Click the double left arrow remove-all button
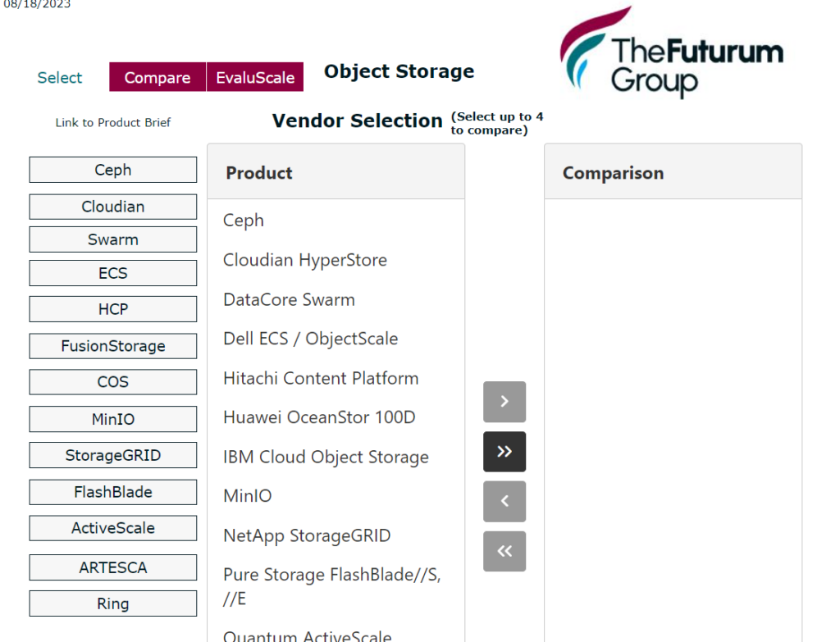Viewport: 840px width, 642px height. point(504,551)
